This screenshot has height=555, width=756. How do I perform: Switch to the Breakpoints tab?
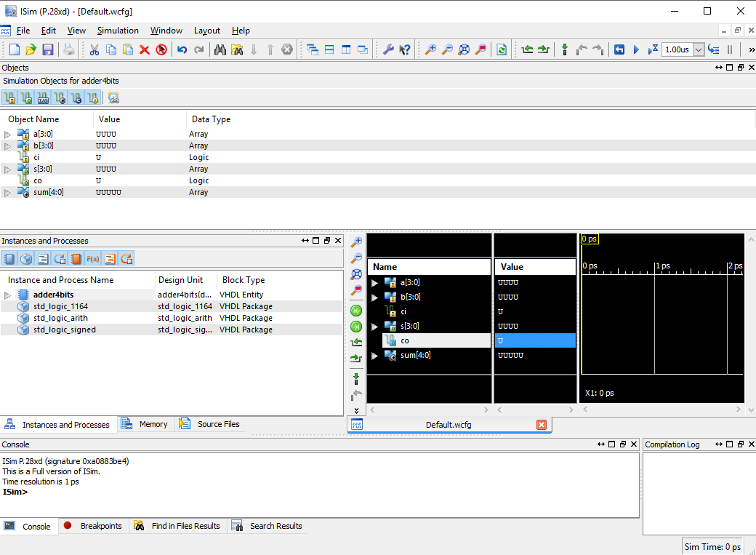(94, 526)
